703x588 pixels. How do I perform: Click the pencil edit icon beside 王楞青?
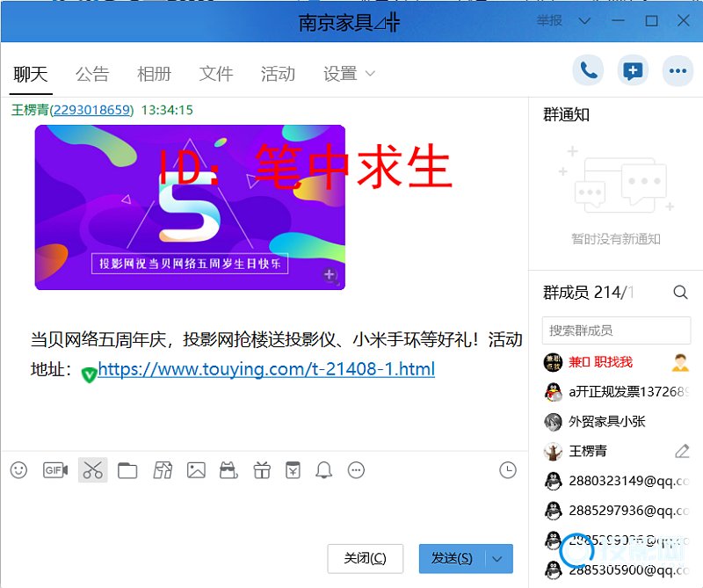coord(682,451)
